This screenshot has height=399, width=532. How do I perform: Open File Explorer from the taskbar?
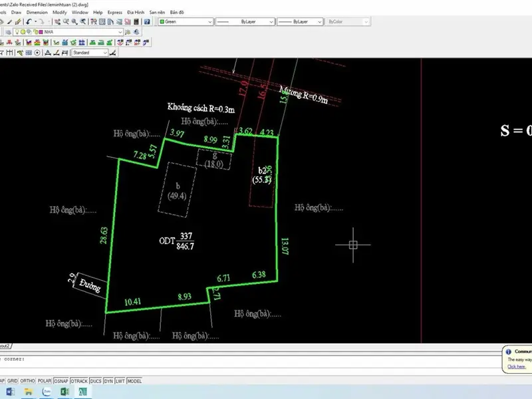[28, 392]
